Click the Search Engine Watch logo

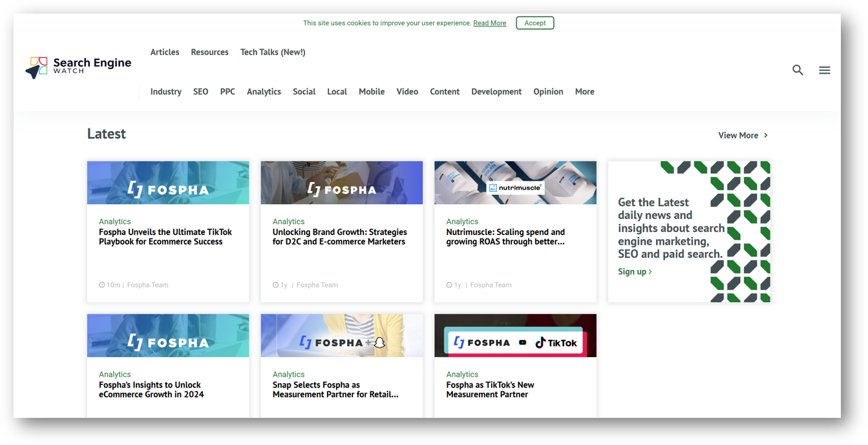tap(77, 67)
